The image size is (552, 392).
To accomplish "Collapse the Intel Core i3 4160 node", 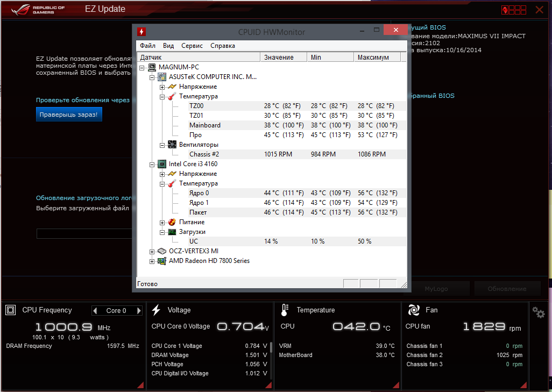I will [x=152, y=165].
